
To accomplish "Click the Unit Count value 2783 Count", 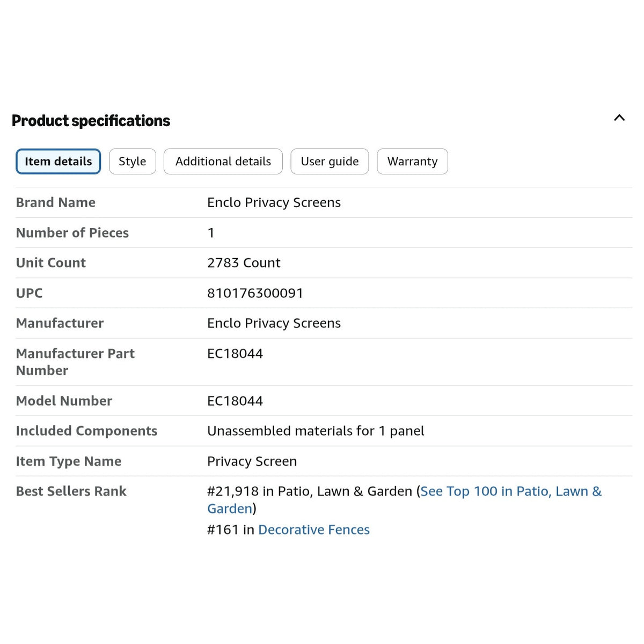I will pos(244,263).
